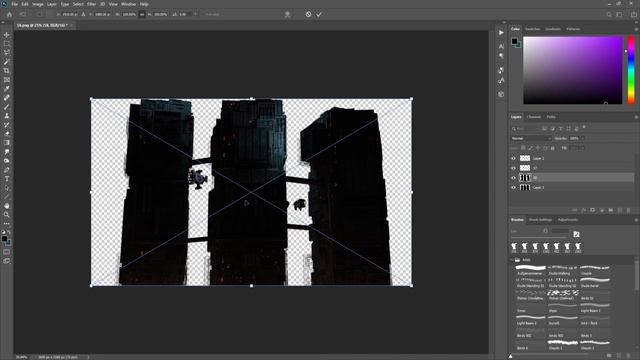Select the Horizontal Type tool
Screen dimensions: 640x360
7,178
